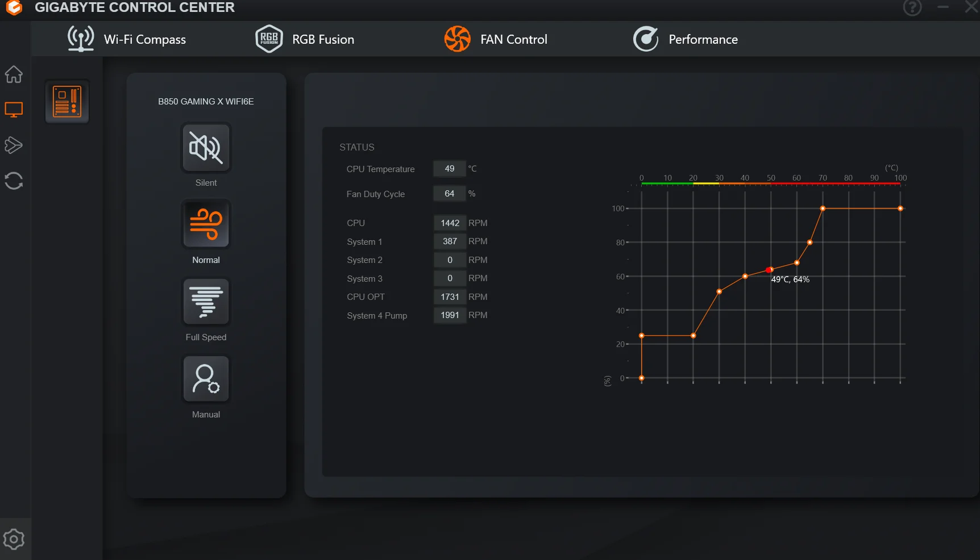Click the System 3 RPM value

(x=450, y=278)
